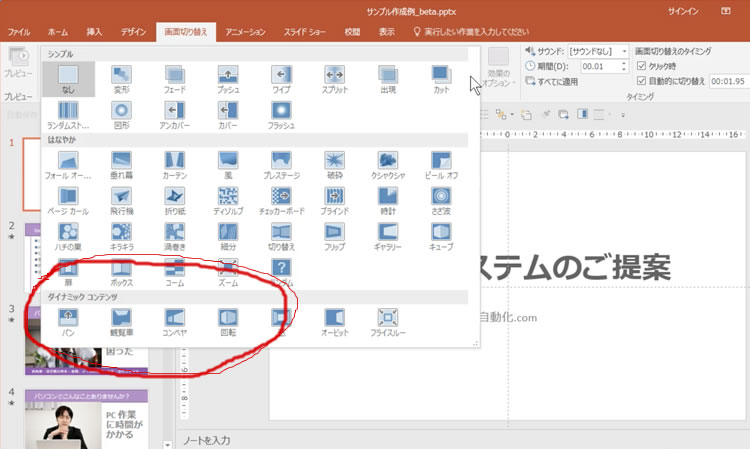The image size is (750, 449).
Task: Choose the ハチの巣 transition
Action: point(68,237)
